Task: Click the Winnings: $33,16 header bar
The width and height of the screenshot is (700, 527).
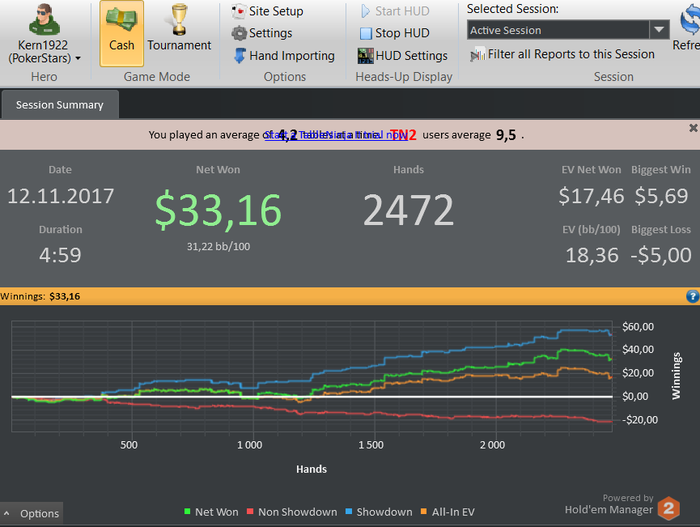Action: point(350,296)
